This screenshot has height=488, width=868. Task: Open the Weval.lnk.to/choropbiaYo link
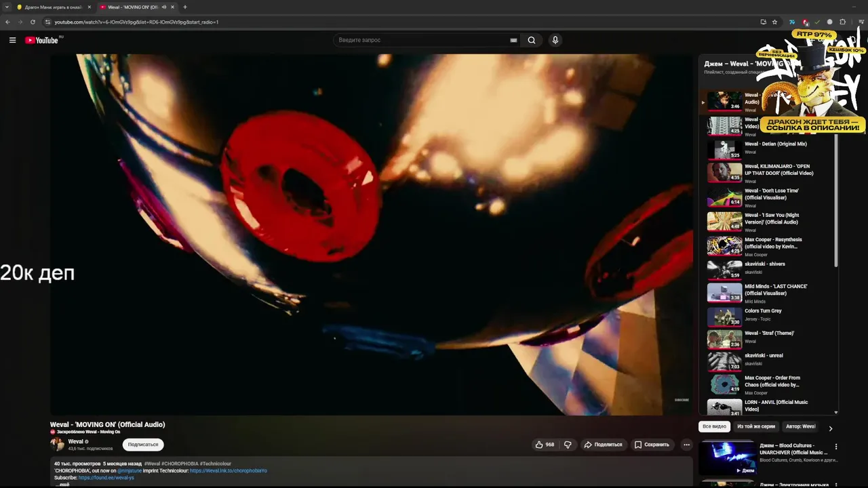click(229, 470)
